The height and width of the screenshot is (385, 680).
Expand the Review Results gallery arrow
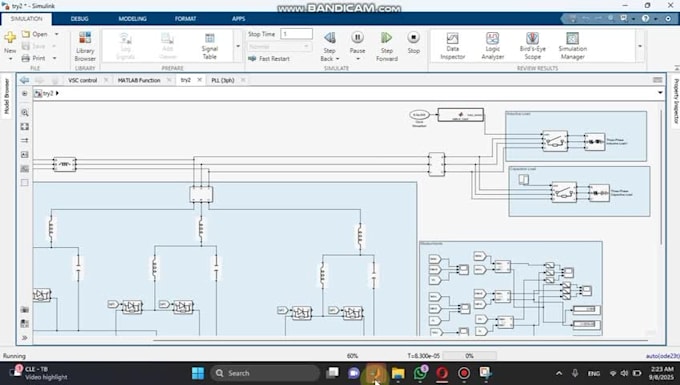coord(640,46)
